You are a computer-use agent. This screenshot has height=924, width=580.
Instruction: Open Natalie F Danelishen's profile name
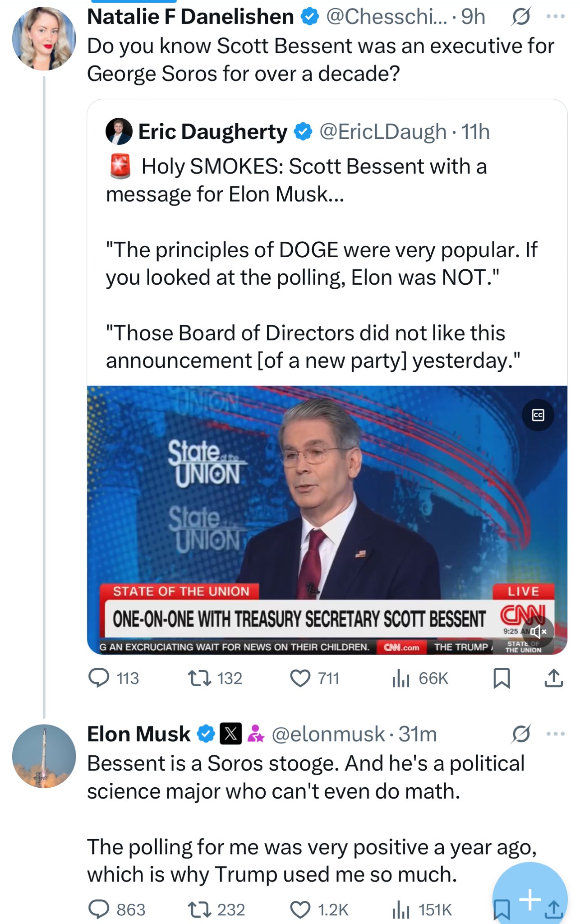point(190,17)
